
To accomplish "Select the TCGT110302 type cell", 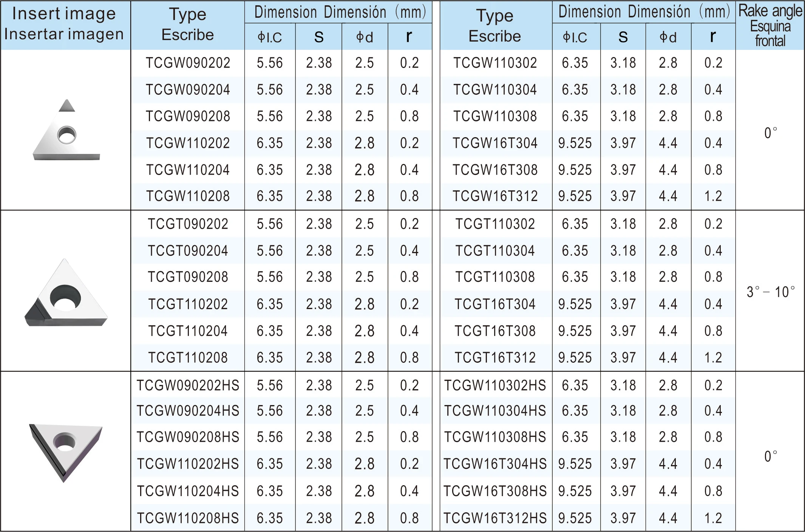I will click(495, 224).
